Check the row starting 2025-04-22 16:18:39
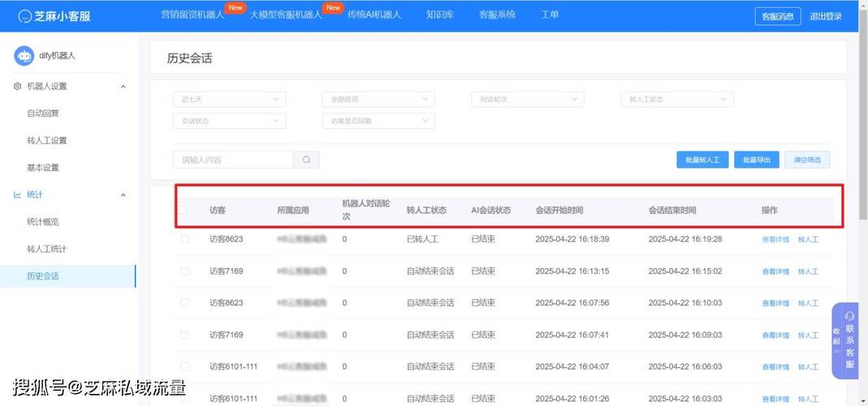This screenshot has width=868, height=406. click(184, 240)
